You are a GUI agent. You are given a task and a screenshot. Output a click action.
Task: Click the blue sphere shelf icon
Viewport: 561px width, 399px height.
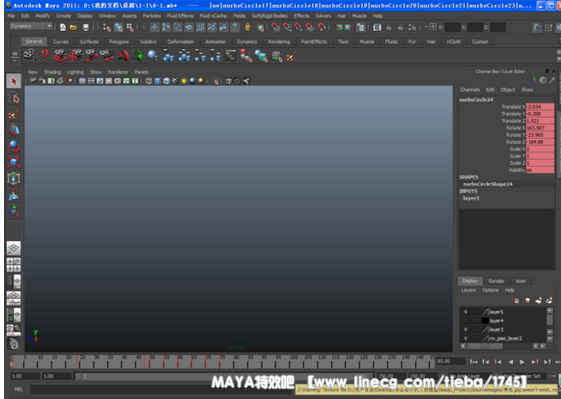pos(153,56)
